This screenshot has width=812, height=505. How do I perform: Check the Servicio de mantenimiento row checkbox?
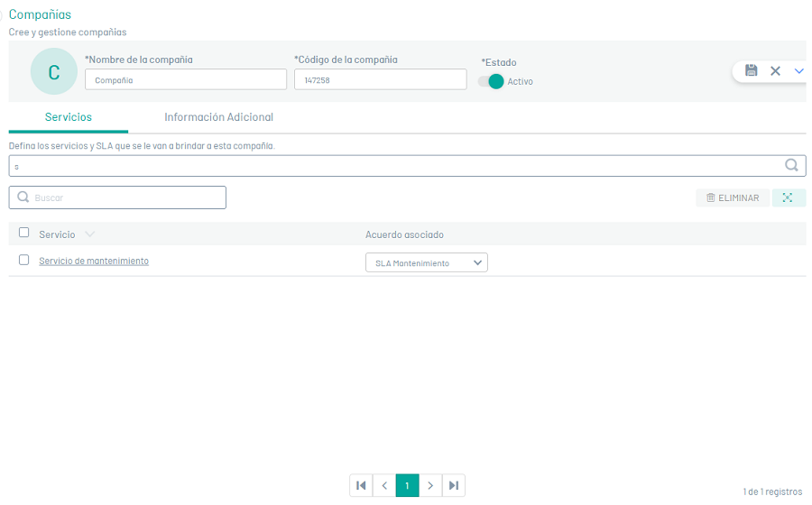point(24,260)
